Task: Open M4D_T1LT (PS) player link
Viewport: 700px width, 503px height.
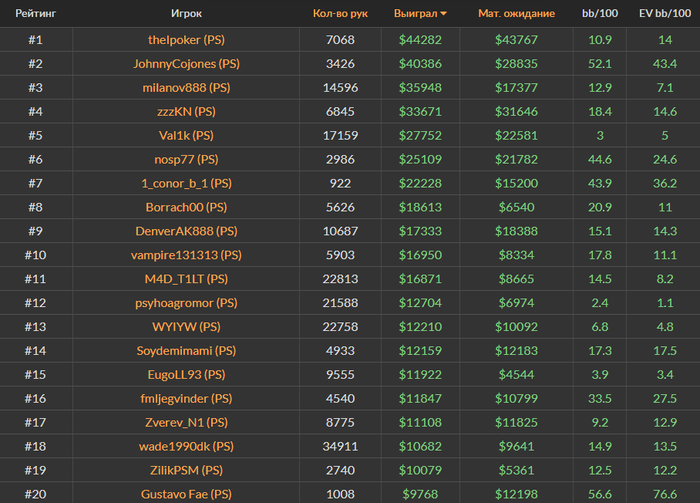Action: (186, 279)
